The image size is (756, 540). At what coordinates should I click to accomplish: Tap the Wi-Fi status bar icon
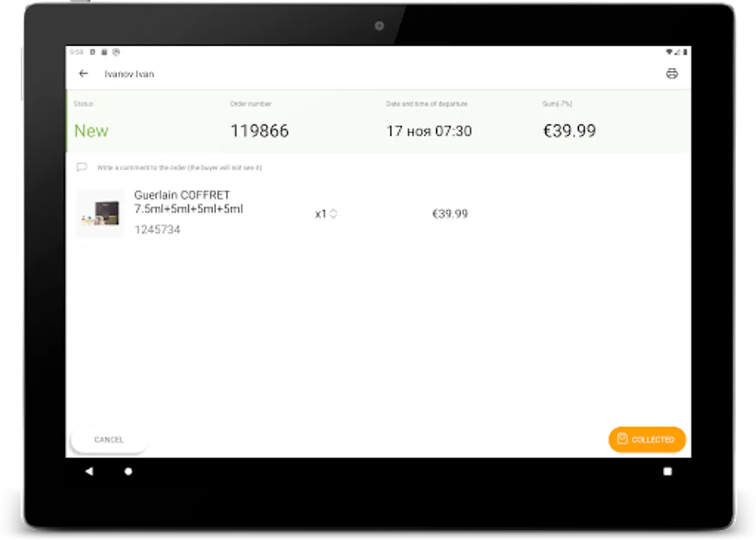point(669,53)
